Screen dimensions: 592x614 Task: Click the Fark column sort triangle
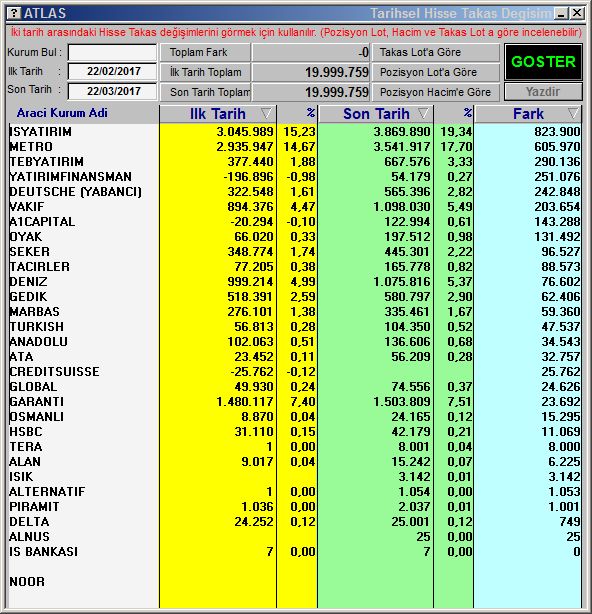pos(573,114)
